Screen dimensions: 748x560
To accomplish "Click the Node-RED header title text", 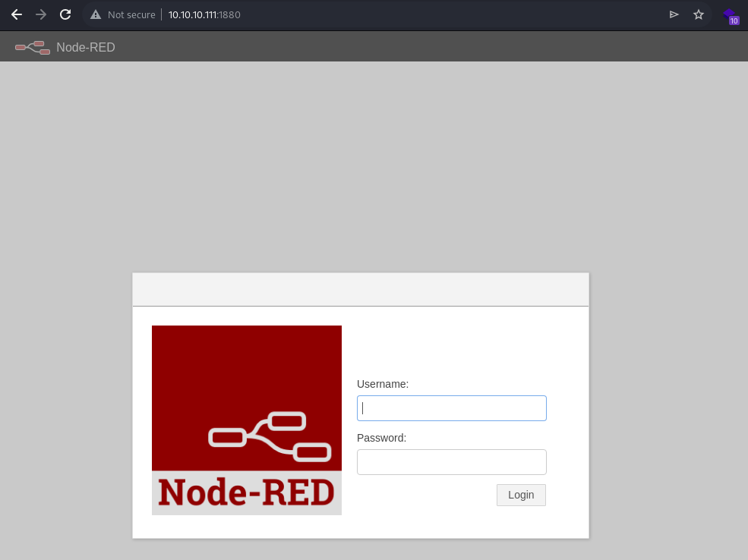I will coord(86,47).
